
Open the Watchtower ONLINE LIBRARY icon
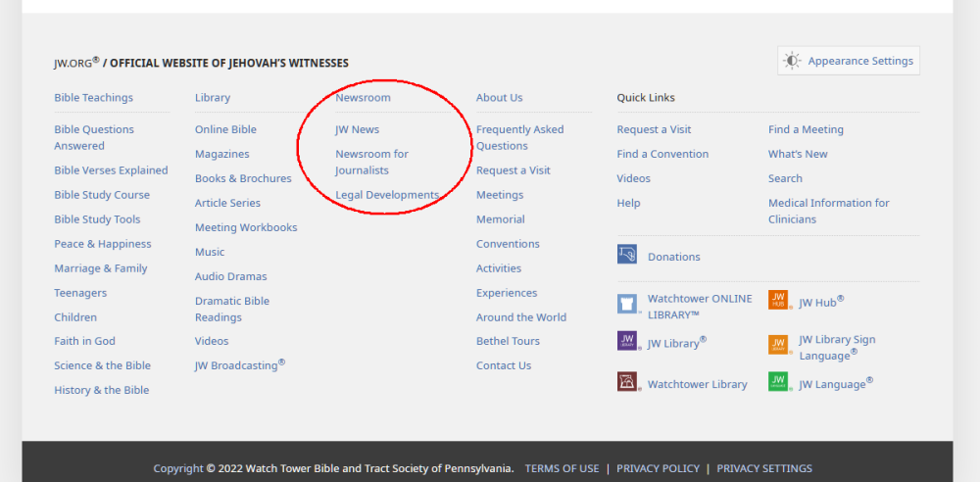point(627,304)
